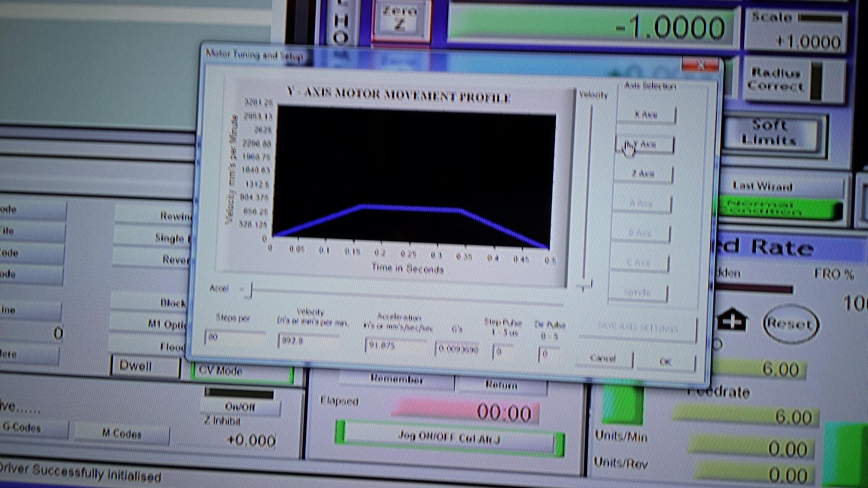Choose the Z Axis button
The image size is (868, 488).
[643, 174]
